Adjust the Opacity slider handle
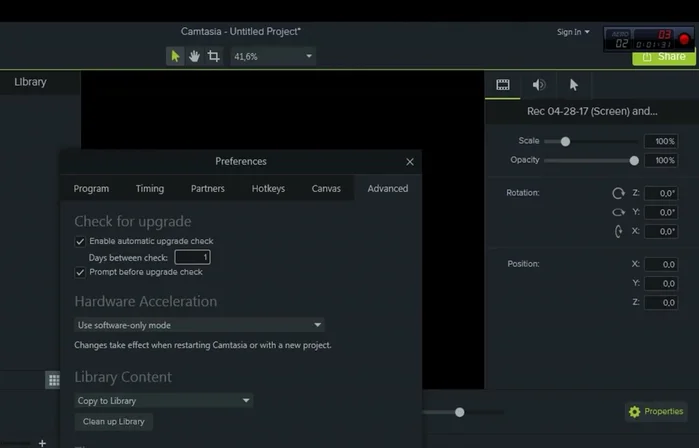This screenshot has height=448, width=699. 634,161
